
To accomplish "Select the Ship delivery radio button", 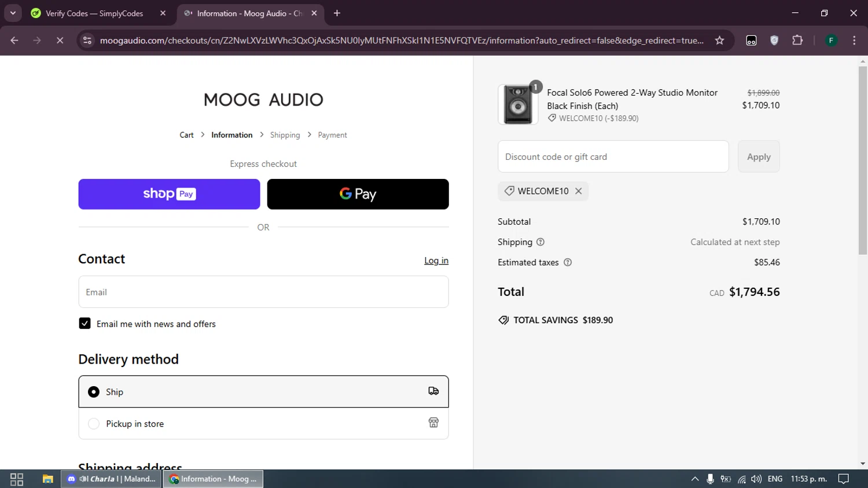I will pyautogui.click(x=93, y=392).
